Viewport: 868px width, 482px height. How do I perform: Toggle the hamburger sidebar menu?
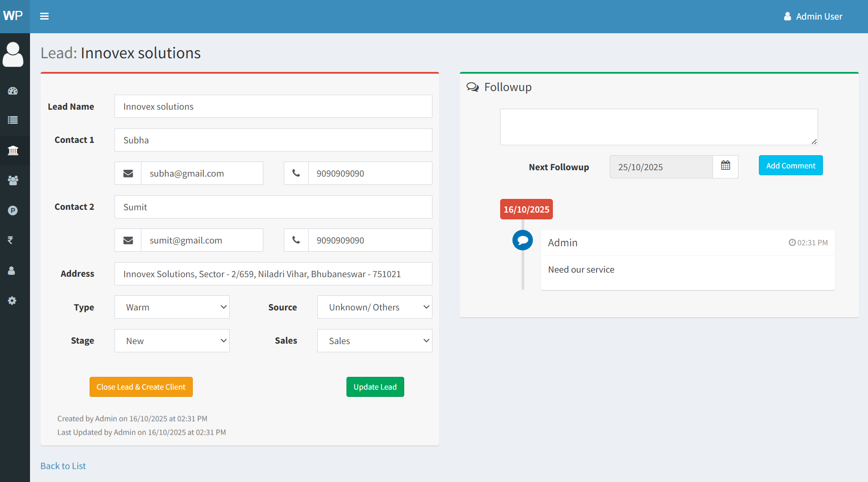click(x=44, y=16)
